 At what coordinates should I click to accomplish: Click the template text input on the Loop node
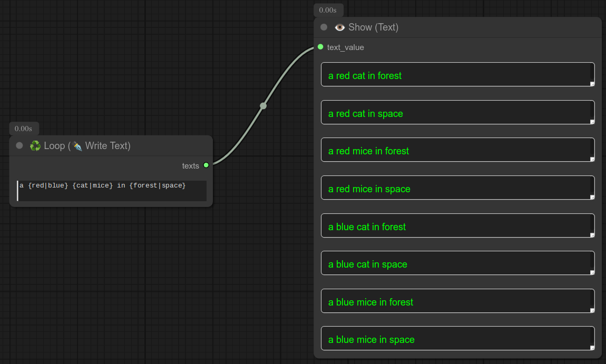pos(111,191)
